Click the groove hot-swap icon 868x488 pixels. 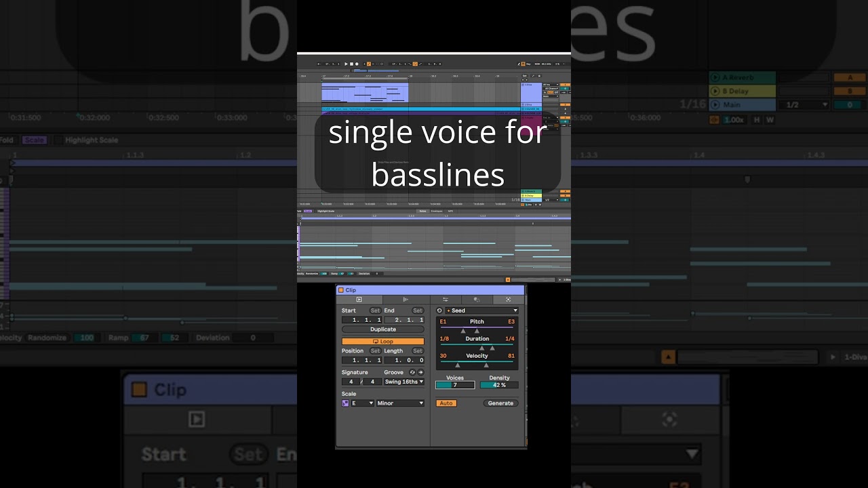(412, 372)
